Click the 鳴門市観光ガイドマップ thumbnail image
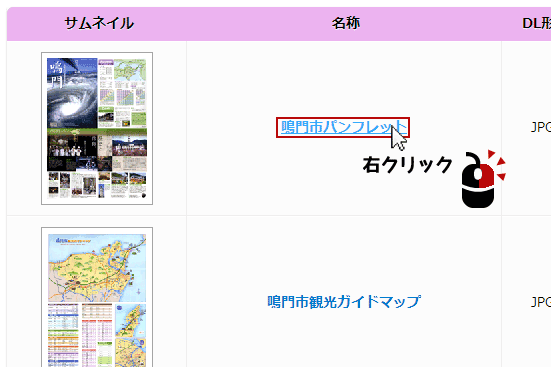The height and width of the screenshot is (367, 551). point(97,297)
